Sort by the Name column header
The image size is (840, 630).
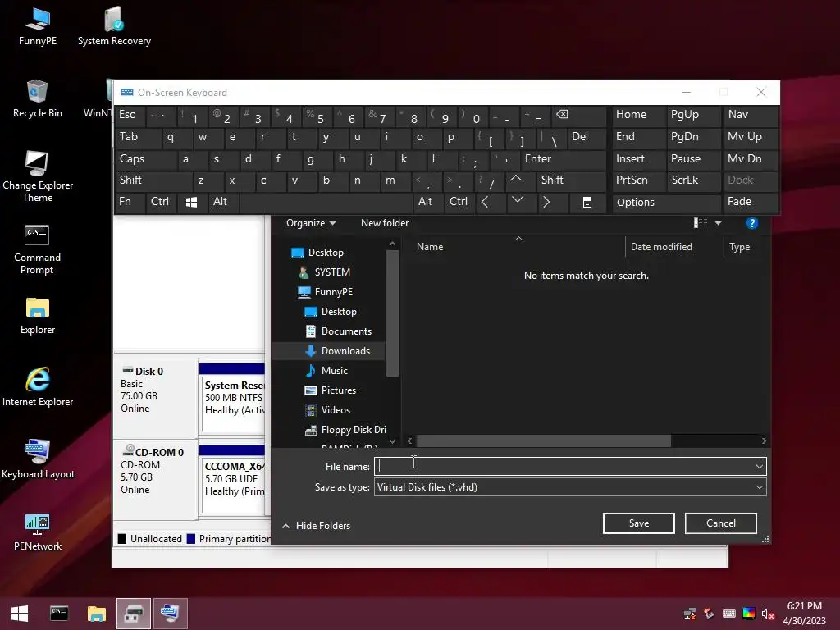point(430,247)
